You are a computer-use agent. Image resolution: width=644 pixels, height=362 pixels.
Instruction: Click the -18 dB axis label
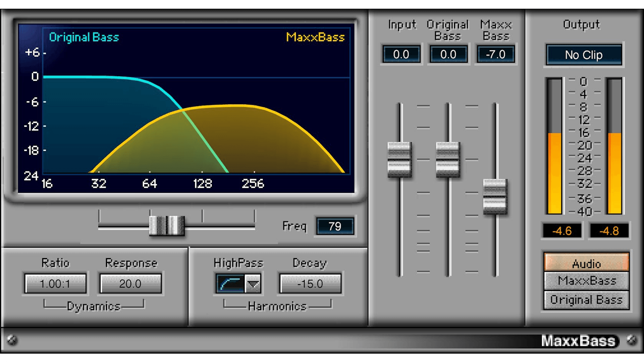tap(32, 150)
